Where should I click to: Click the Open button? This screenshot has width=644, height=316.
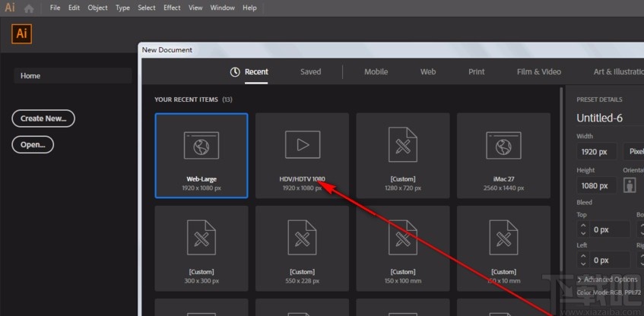click(33, 144)
